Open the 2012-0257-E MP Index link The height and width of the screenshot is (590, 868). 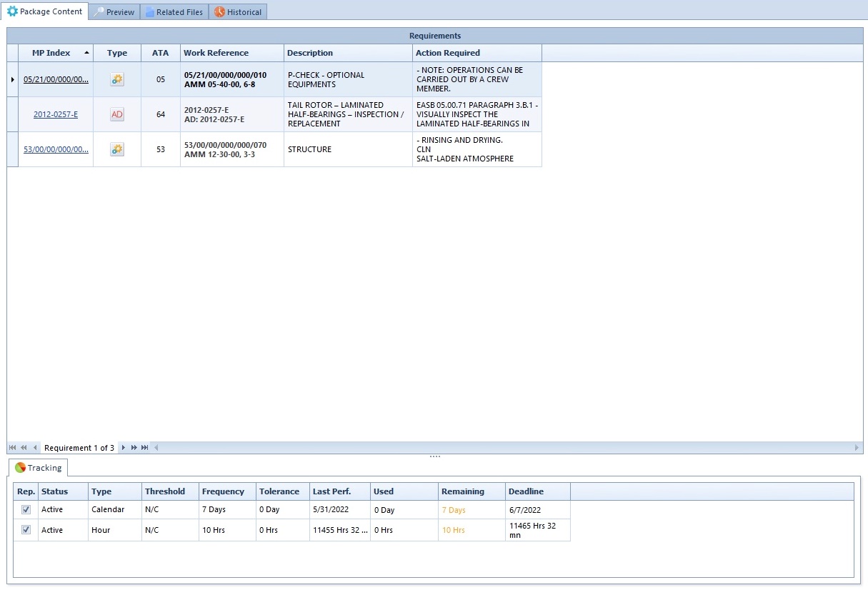click(x=56, y=114)
